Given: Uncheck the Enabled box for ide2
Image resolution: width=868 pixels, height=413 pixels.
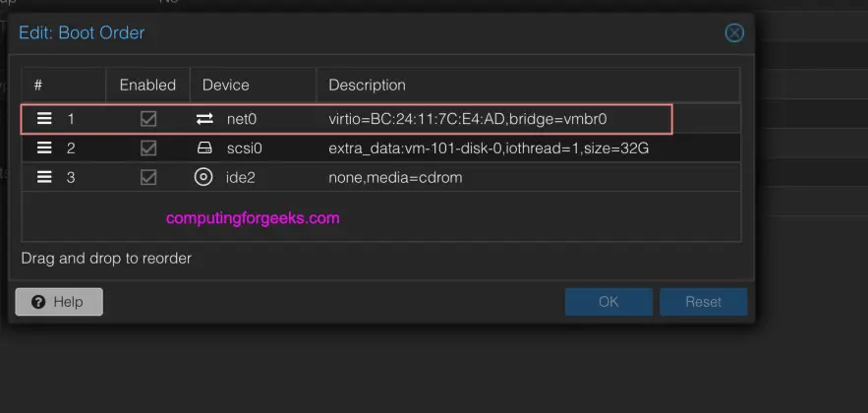Looking at the screenshot, I should (148, 178).
